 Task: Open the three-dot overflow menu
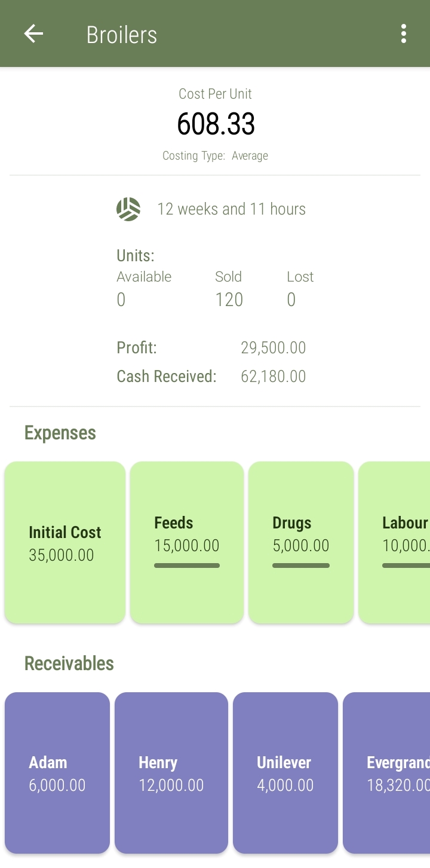[x=404, y=34]
